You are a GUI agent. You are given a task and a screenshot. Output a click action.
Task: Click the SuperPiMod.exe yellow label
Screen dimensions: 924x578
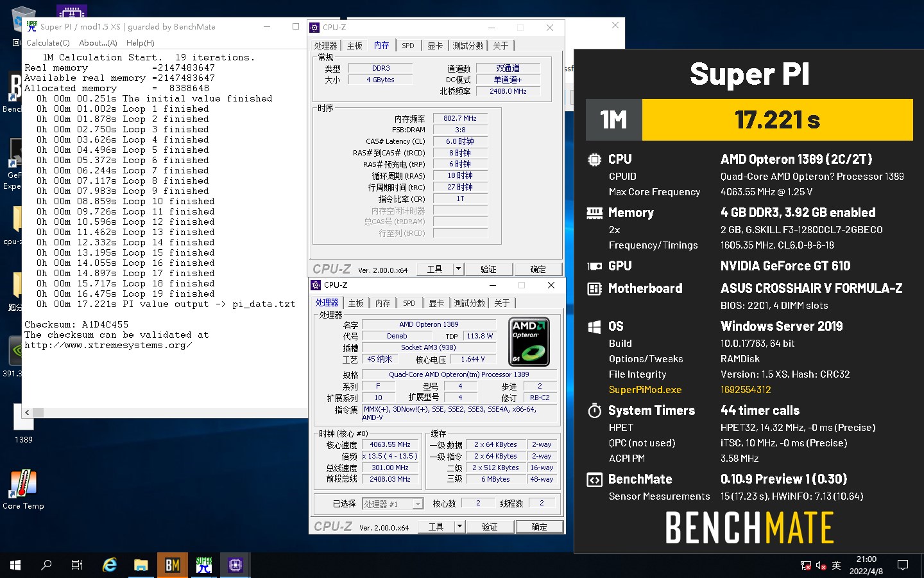pos(645,390)
